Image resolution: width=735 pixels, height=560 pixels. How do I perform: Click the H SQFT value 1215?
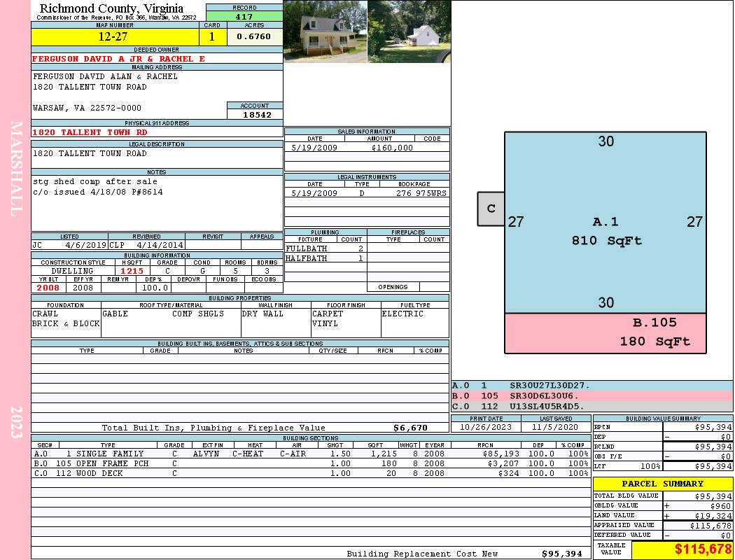(x=132, y=271)
